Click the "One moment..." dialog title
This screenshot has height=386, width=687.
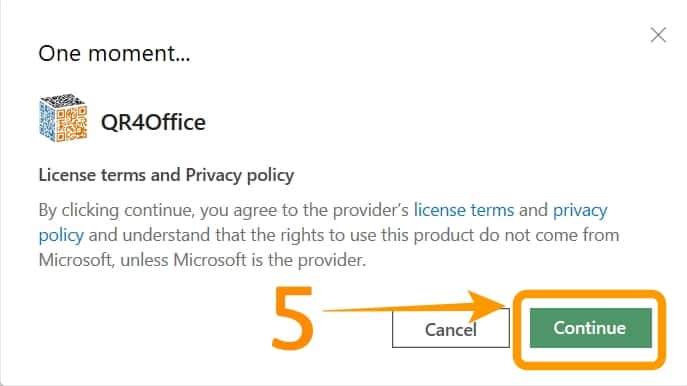pos(114,53)
